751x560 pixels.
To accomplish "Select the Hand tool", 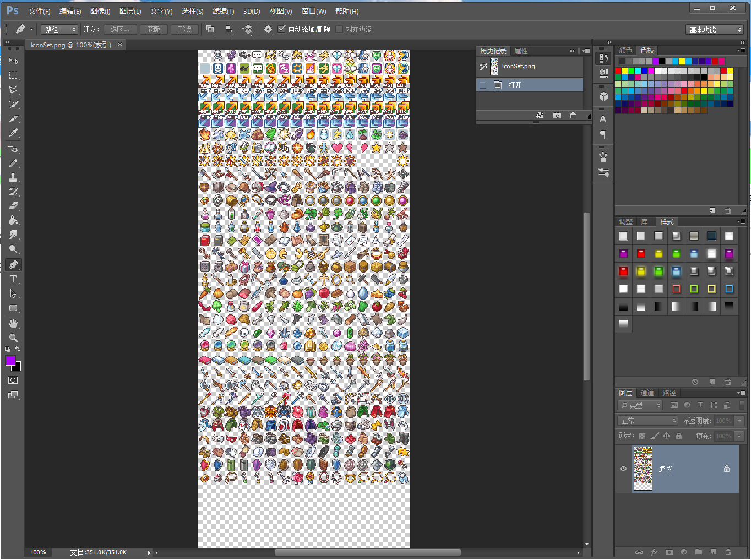I will coord(13,323).
